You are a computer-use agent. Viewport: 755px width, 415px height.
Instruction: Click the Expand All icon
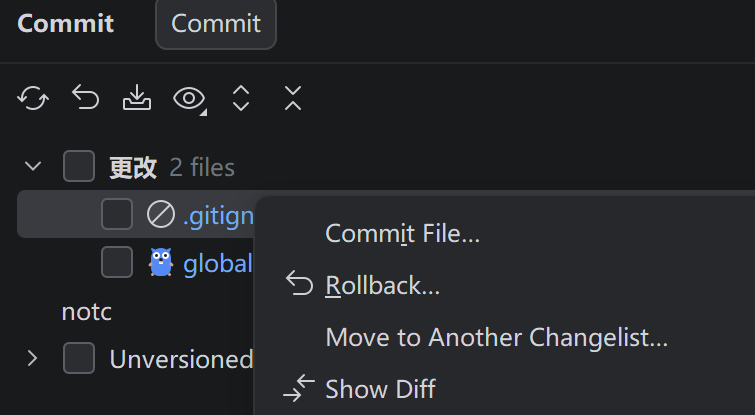(241, 98)
